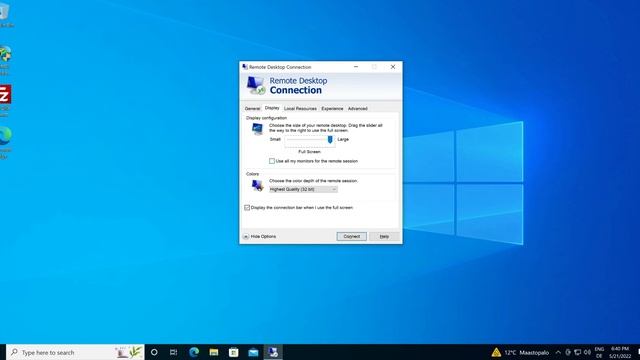
Task: Click the Colors section palette icon
Action: coord(257,186)
